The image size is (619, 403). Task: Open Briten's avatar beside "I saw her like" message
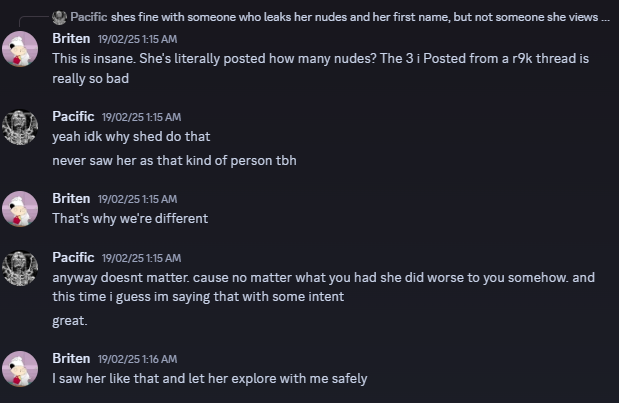pos(21,368)
